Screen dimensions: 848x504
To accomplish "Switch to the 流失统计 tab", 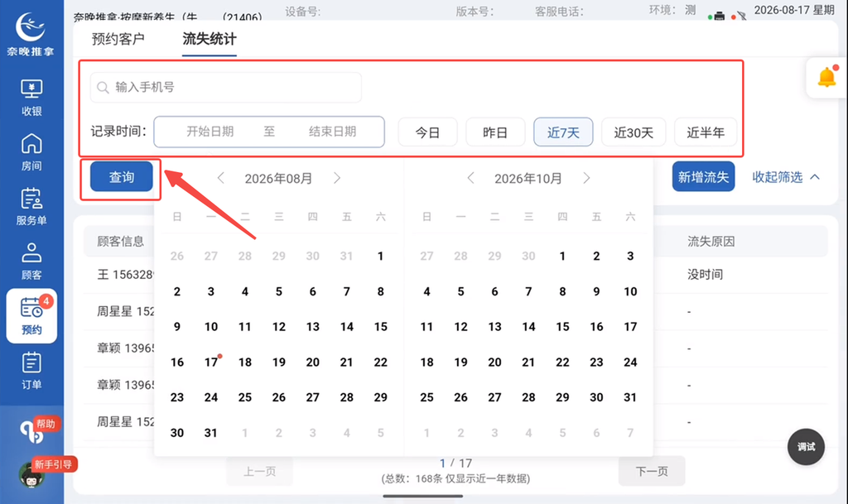I will pyautogui.click(x=210, y=39).
